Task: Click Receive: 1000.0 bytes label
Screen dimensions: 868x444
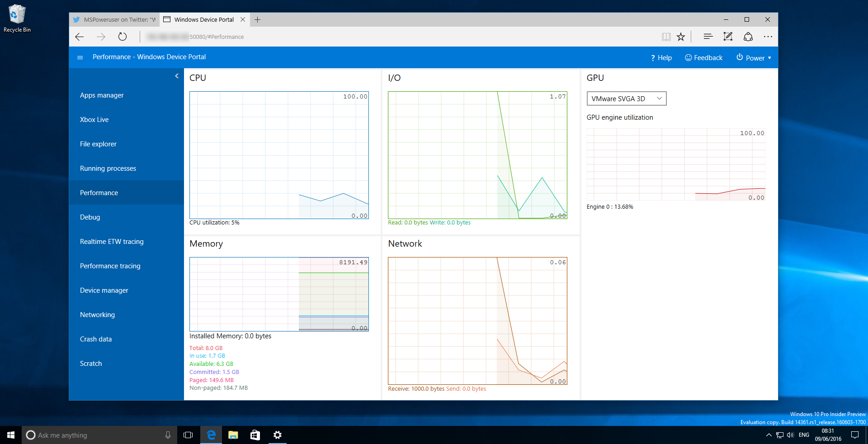Action: (416, 389)
